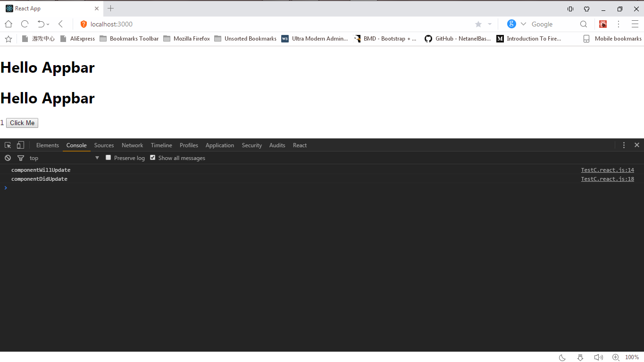Click the search magnifier icon
Viewport: 644px width, 362px height.
pyautogui.click(x=584, y=24)
